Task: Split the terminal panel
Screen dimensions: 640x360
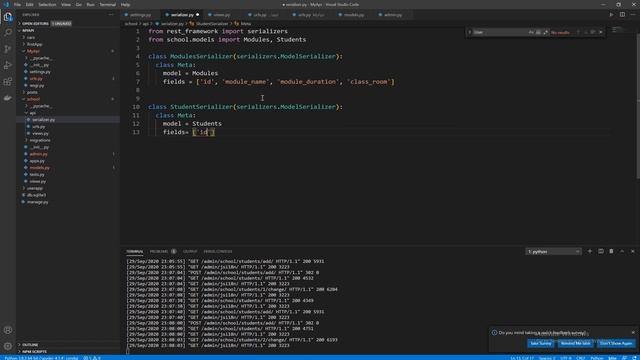Action: pyautogui.click(x=600, y=251)
